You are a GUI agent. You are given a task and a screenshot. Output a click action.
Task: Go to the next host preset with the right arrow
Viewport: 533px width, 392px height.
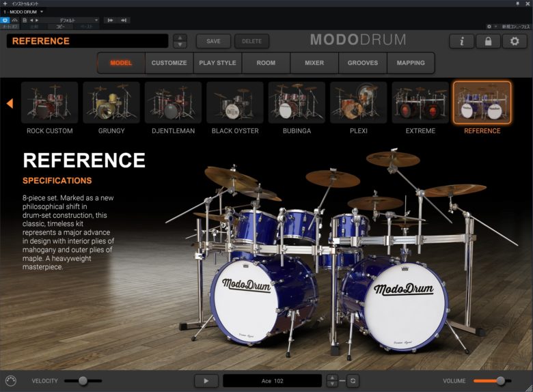(37, 20)
